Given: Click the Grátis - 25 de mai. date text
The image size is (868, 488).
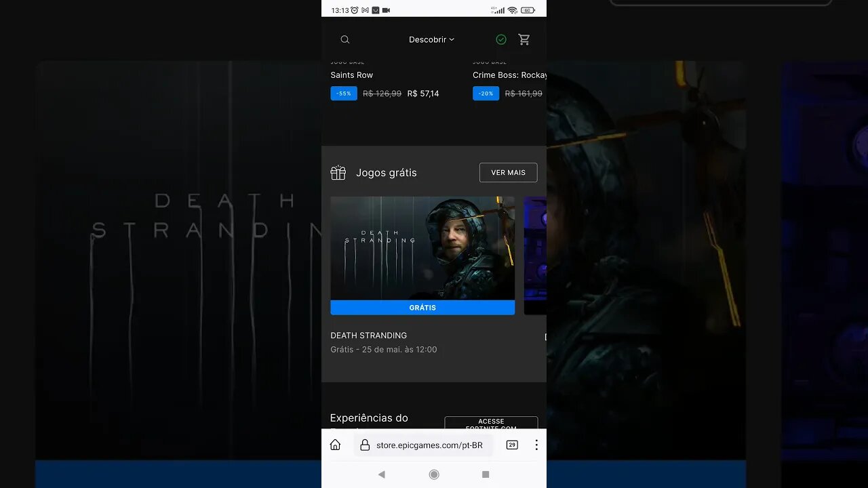Looking at the screenshot, I should coord(384,350).
